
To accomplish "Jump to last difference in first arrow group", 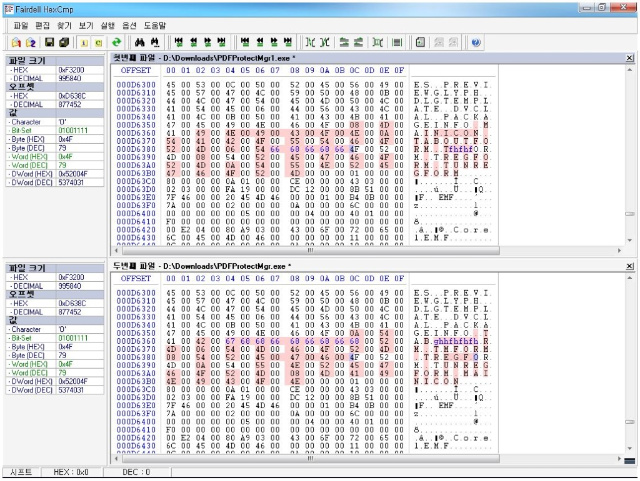I will click(x=222, y=42).
